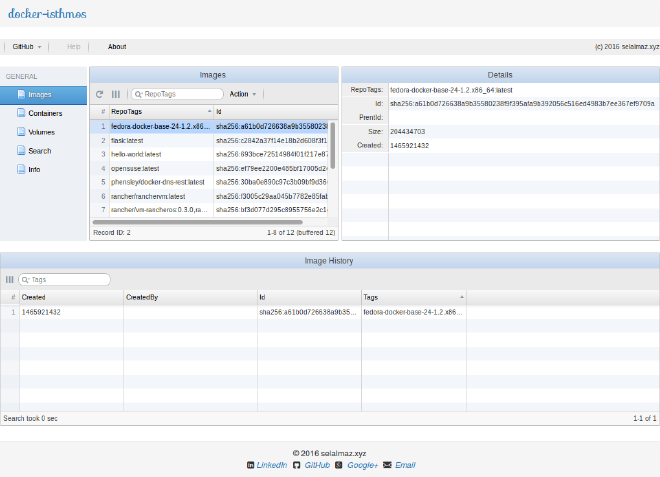Select the flask:latest image row

[209, 141]
